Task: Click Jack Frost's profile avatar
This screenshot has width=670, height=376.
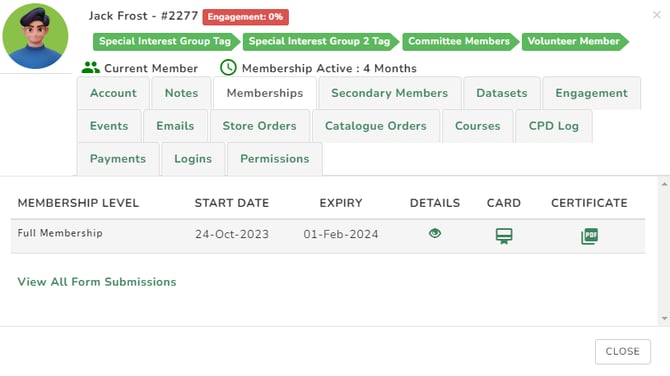Action: [x=35, y=36]
